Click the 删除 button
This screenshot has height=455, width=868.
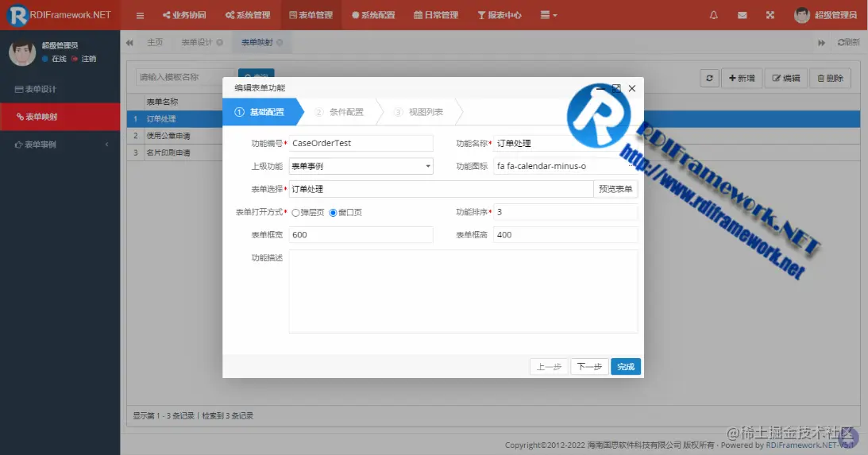[831, 78]
